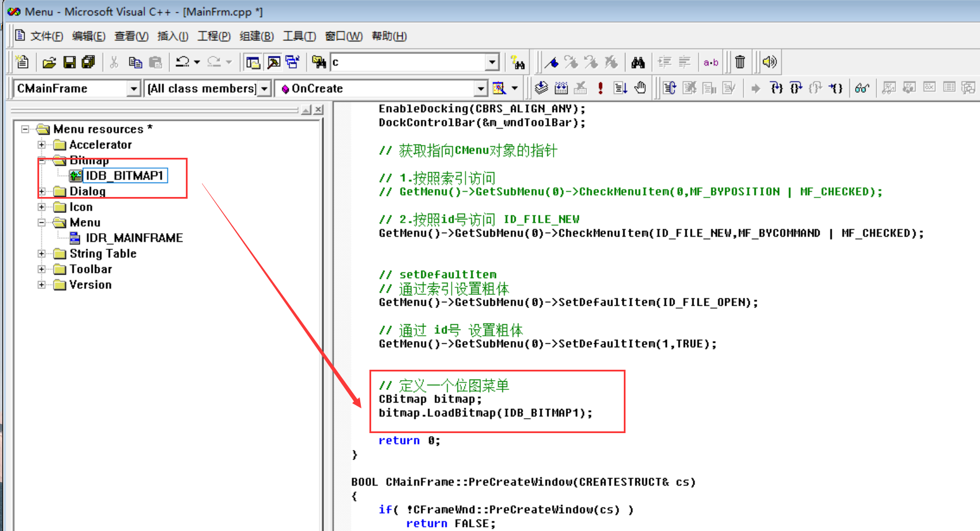
Task: Click the Save All stacked disks icon
Action: point(88,62)
